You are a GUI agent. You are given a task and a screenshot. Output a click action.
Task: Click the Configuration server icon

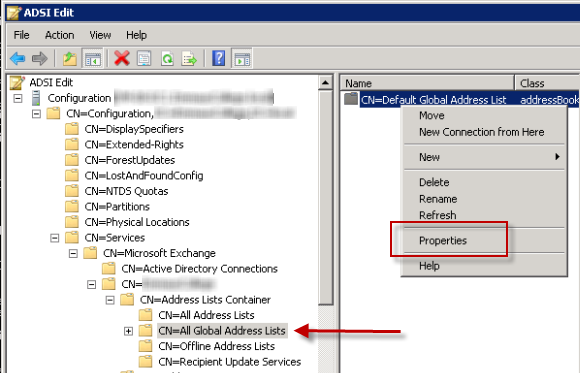pyautogui.click(x=36, y=98)
